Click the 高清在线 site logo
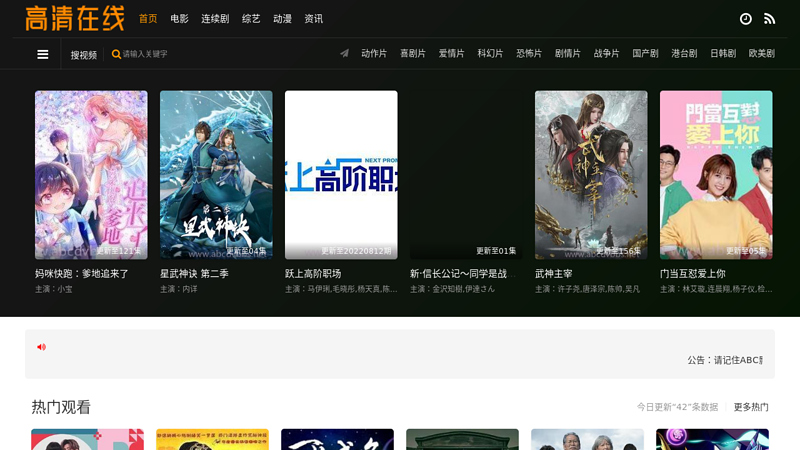 click(x=74, y=18)
